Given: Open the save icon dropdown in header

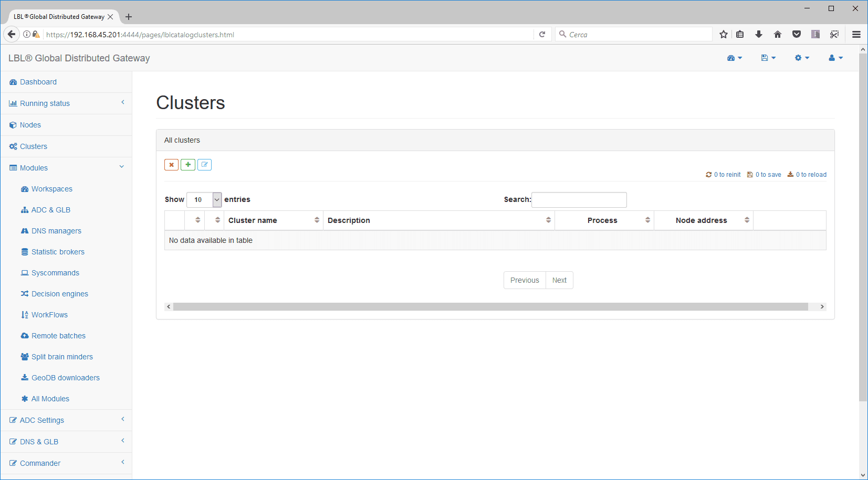Looking at the screenshot, I should 768,58.
